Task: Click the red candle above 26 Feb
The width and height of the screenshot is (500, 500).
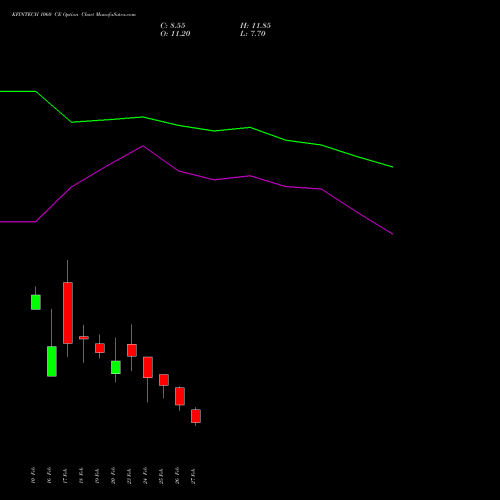Action: point(180,396)
